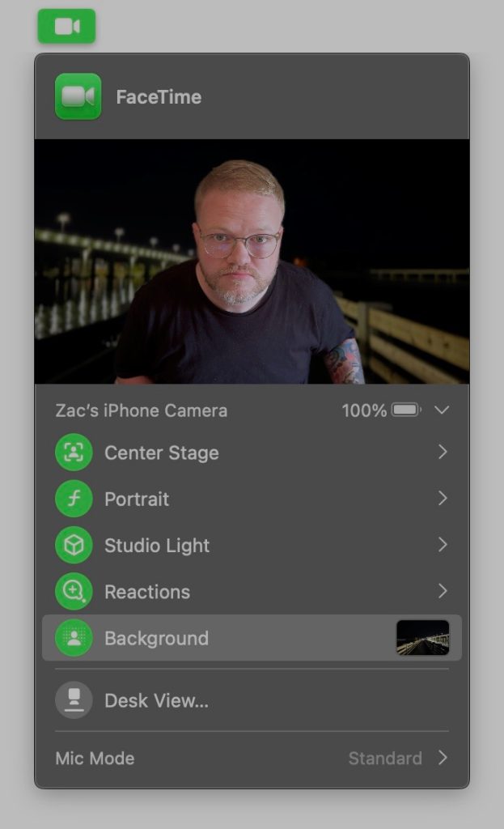Expand Studio Light options chevron
Viewport: 504px width, 829px height.
point(443,546)
